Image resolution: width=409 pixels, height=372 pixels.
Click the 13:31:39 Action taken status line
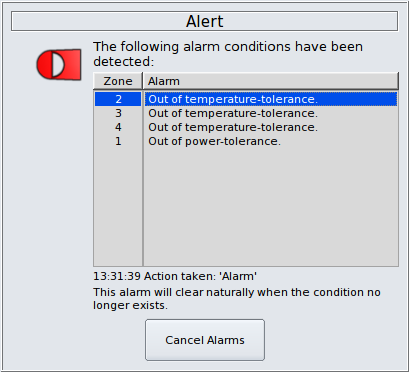point(175,276)
